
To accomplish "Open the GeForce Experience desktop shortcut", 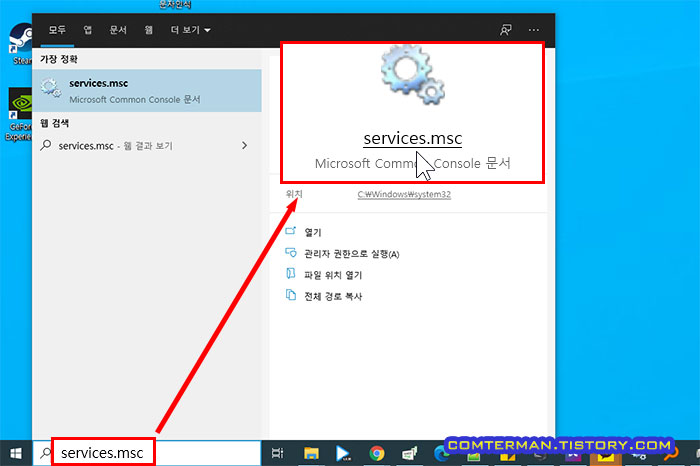I will (19, 114).
